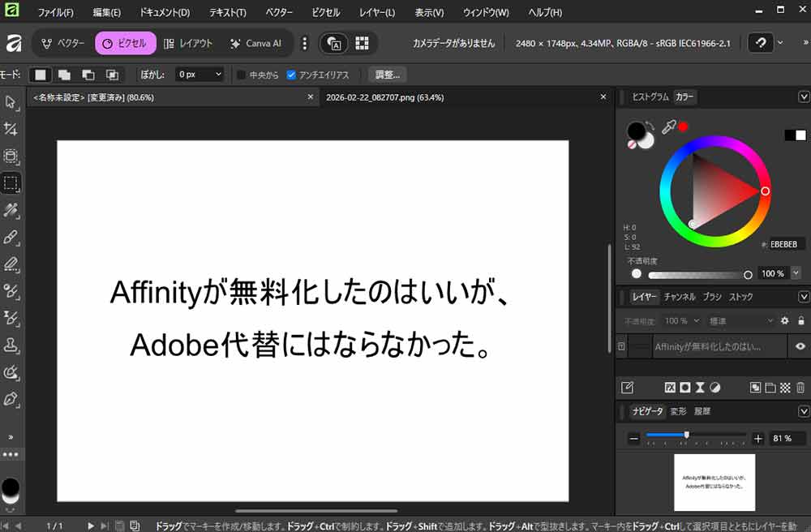Click the color picker eyedropper icon
The width and height of the screenshot is (811, 532).
point(668,127)
